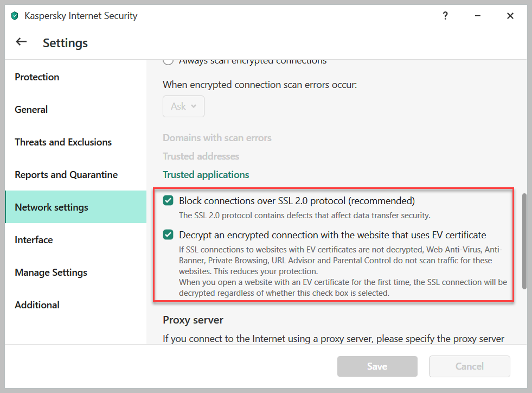Click the Kaspersky shield logo icon

(15, 16)
